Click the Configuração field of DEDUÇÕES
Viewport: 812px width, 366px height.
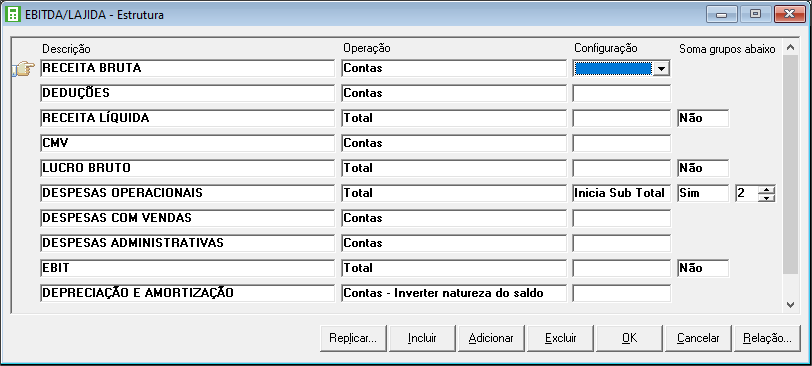point(621,93)
